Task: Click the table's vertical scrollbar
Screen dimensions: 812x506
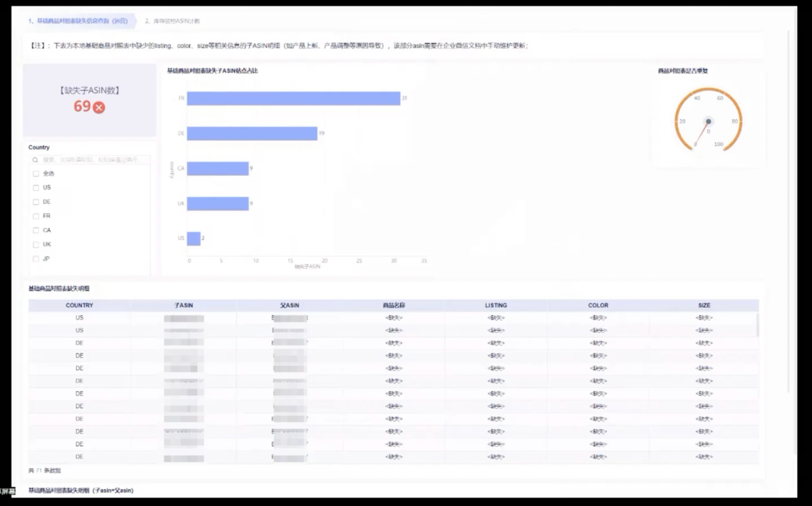Action: coord(757,325)
